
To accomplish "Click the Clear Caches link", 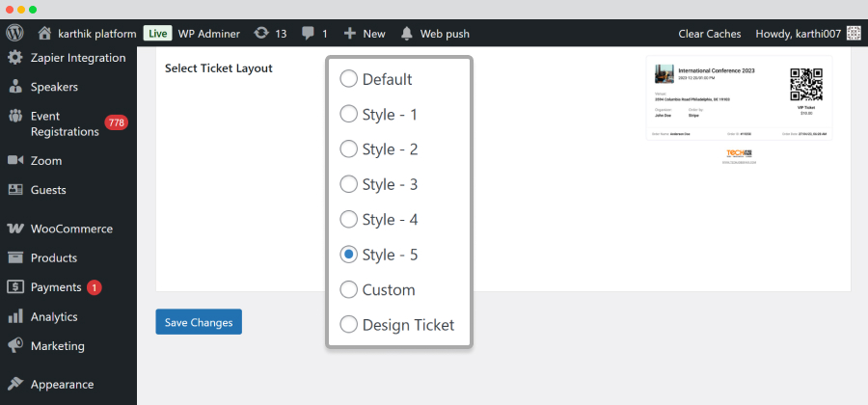I will point(710,34).
